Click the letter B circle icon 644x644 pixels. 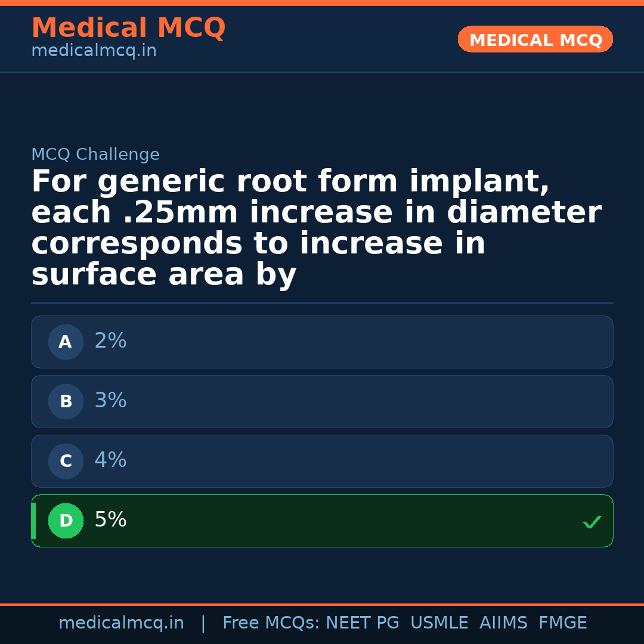pyautogui.click(x=66, y=402)
